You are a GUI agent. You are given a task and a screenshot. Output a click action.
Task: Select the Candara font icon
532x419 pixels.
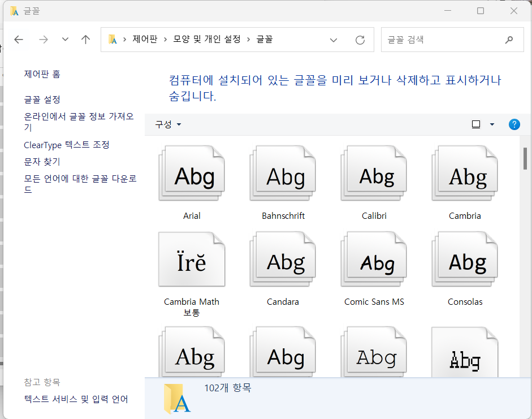coord(283,259)
